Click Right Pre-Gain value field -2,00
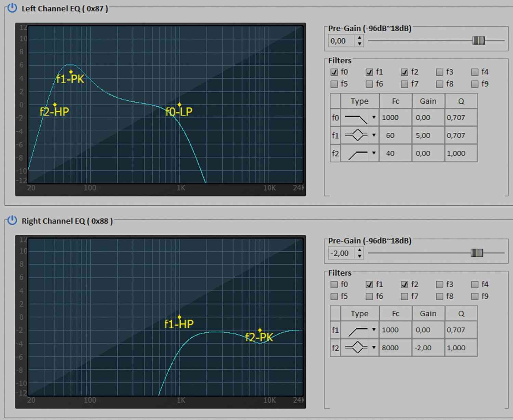Image resolution: width=513 pixels, height=420 pixels. (x=342, y=253)
